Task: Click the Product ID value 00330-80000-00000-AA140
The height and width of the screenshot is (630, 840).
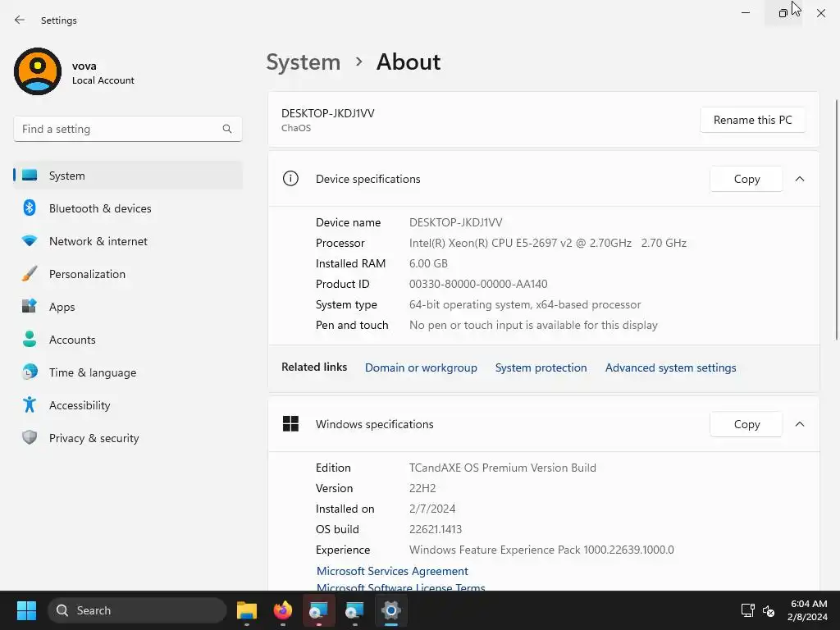Action: 478,284
